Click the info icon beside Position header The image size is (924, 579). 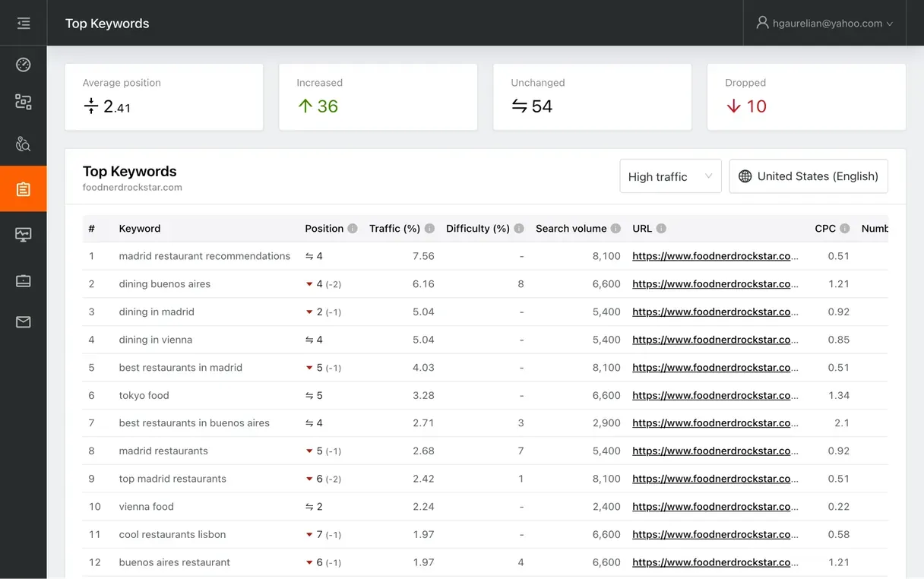pyautogui.click(x=352, y=228)
